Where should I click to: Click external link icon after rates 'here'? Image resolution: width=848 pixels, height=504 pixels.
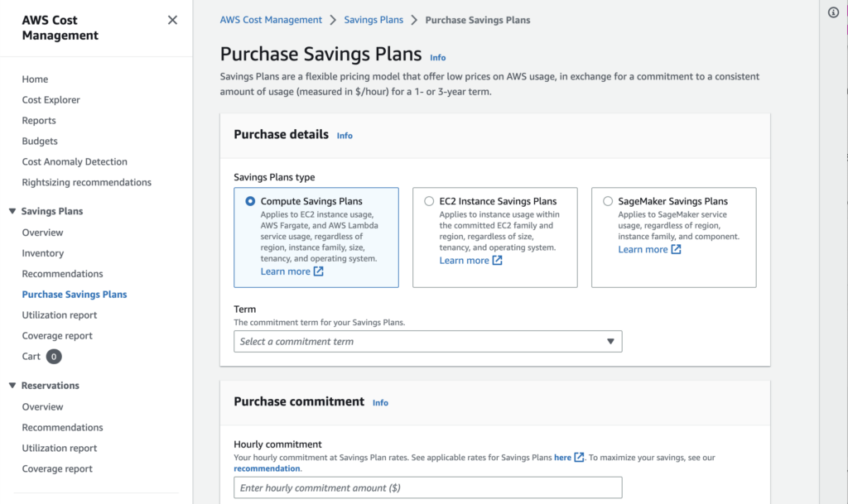coord(579,457)
